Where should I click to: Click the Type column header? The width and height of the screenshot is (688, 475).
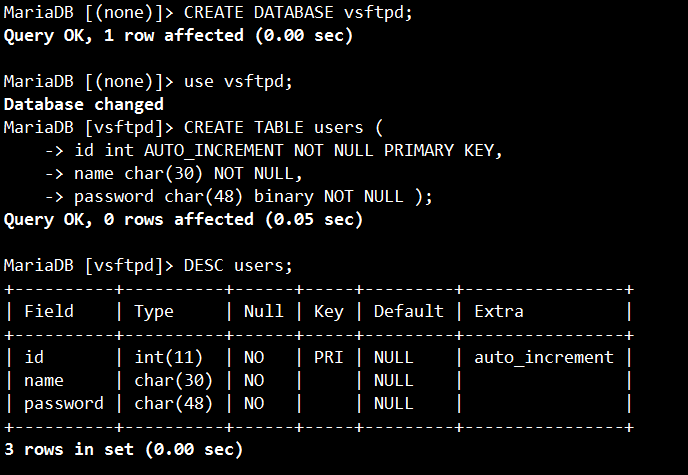(x=154, y=311)
